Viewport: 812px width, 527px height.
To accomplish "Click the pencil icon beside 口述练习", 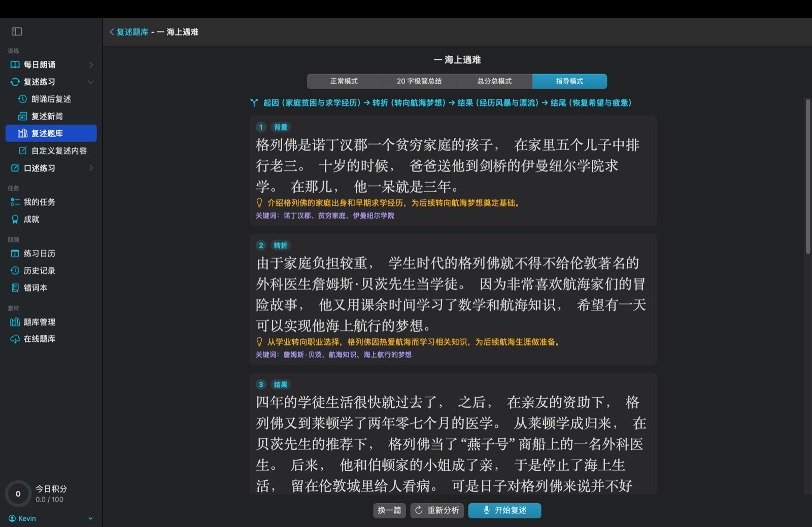I will pyautogui.click(x=15, y=168).
